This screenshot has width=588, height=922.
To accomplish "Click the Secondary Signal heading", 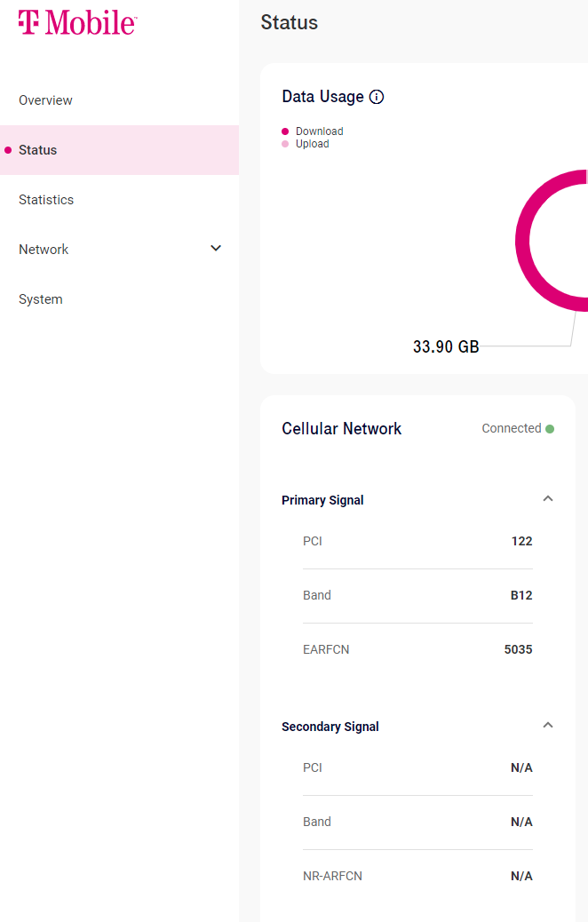I will pyautogui.click(x=330, y=727).
